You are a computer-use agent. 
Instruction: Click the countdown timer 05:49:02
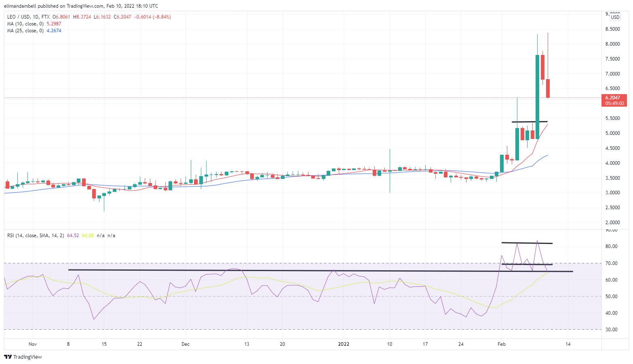614,103
